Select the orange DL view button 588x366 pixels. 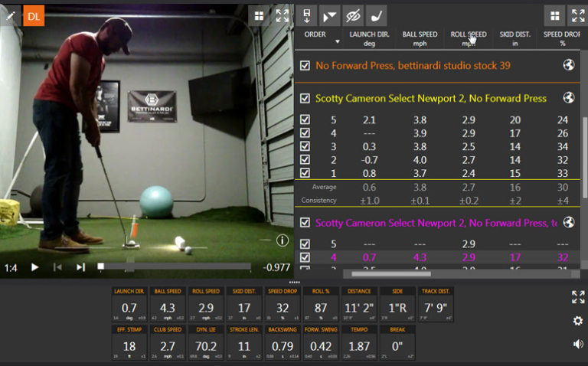pyautogui.click(x=34, y=15)
